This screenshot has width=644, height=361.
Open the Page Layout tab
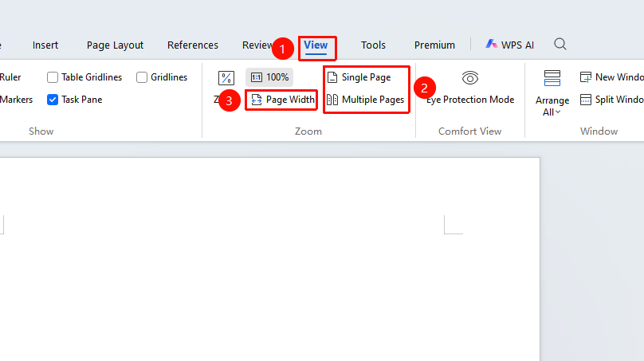coord(115,45)
